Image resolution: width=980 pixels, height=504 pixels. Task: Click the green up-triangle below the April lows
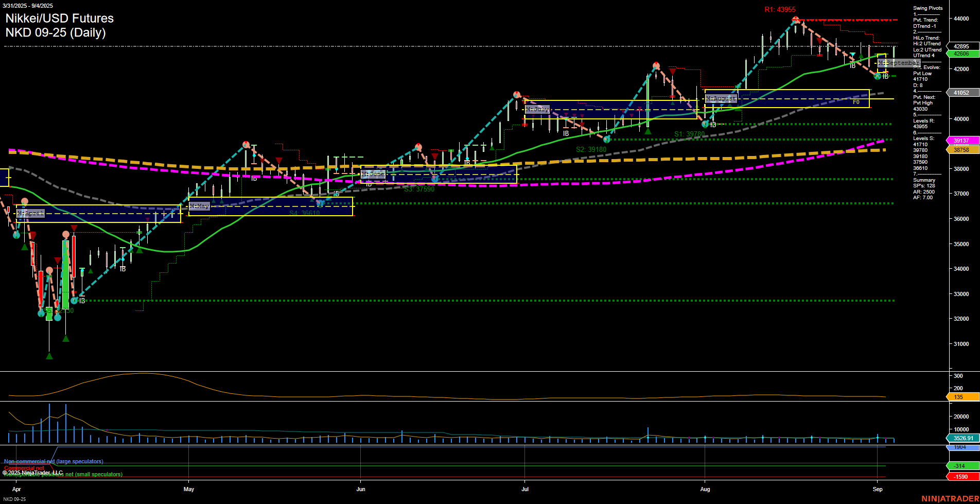[x=49, y=355]
